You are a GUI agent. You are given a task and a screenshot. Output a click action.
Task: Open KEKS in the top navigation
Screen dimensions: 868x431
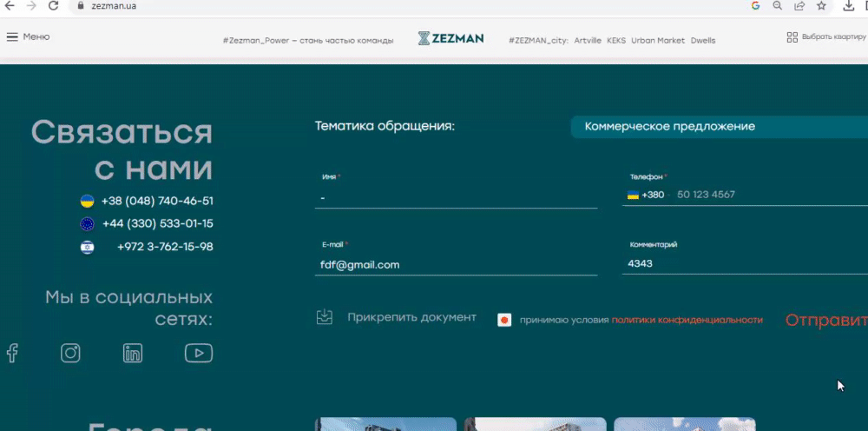click(616, 41)
